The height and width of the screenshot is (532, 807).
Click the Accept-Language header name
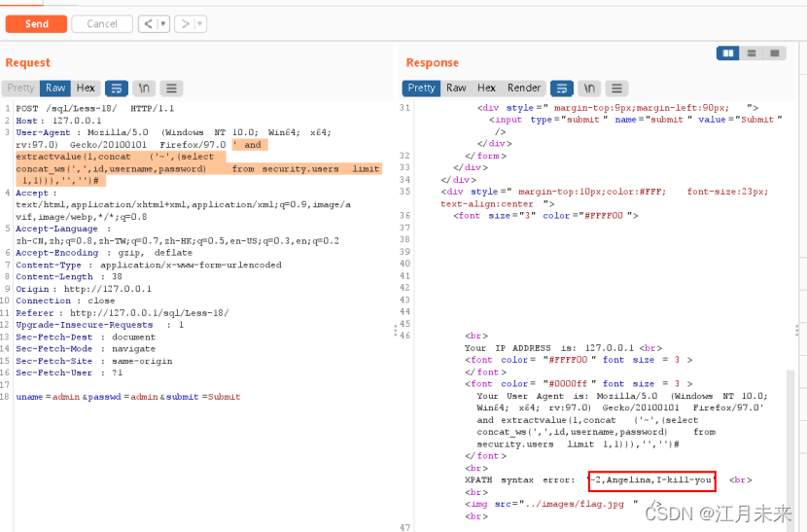coord(56,229)
